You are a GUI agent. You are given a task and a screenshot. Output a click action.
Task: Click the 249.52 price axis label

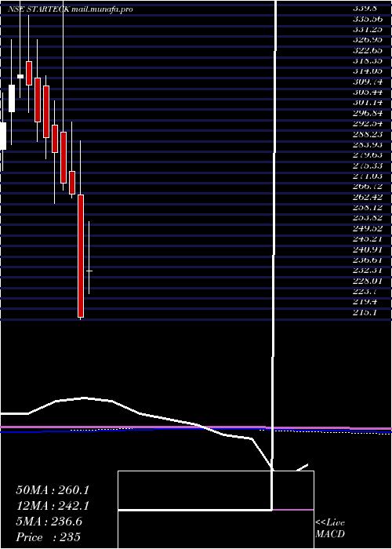click(368, 228)
